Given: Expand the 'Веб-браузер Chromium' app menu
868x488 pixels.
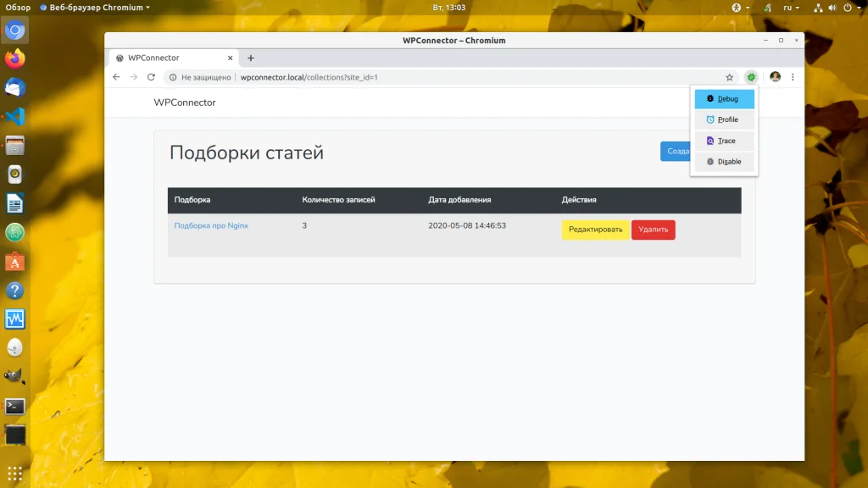Looking at the screenshot, I should click(x=95, y=8).
